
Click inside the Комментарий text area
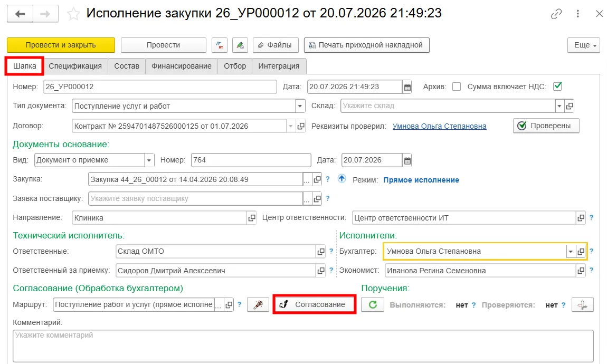coord(303,346)
